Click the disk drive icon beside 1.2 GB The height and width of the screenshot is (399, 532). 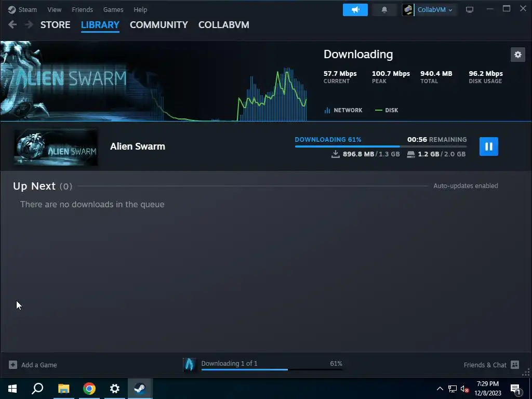pyautogui.click(x=411, y=154)
